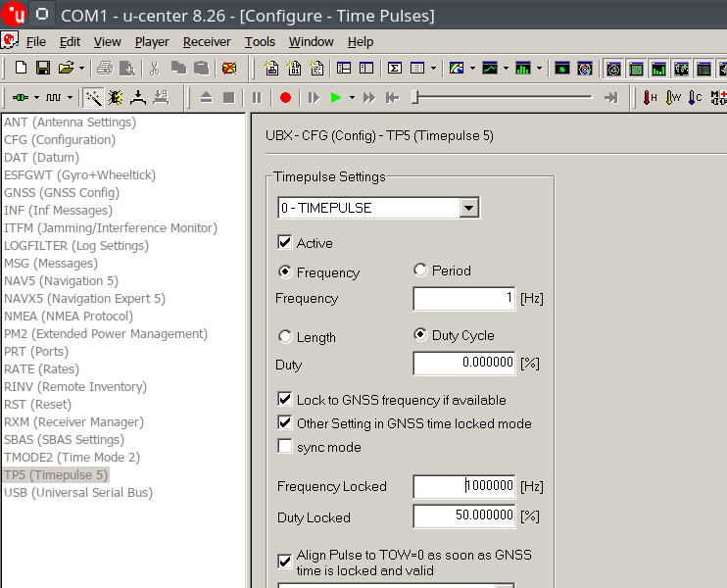Click the open folder icon

click(x=66, y=69)
